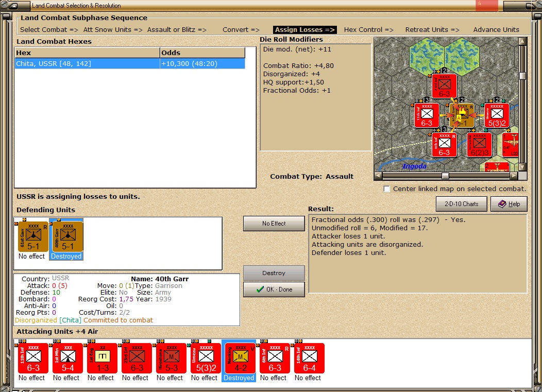Click the Committed to combat status text

(118, 320)
